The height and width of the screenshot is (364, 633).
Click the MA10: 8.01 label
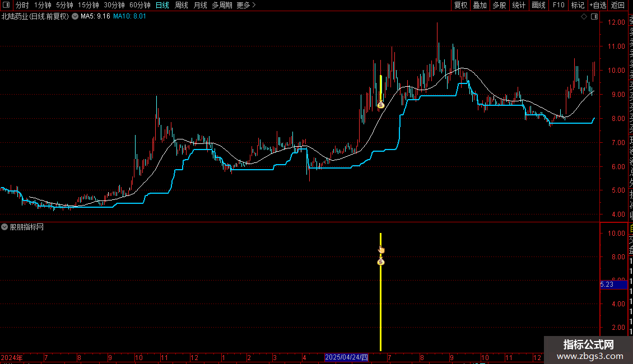pyautogui.click(x=129, y=17)
